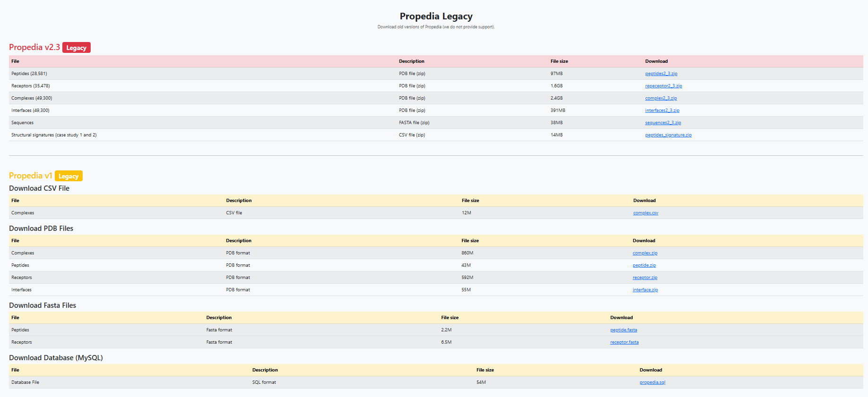Open the repeceptor2_3.zip download link
This screenshot has height=397, width=868.
click(664, 86)
